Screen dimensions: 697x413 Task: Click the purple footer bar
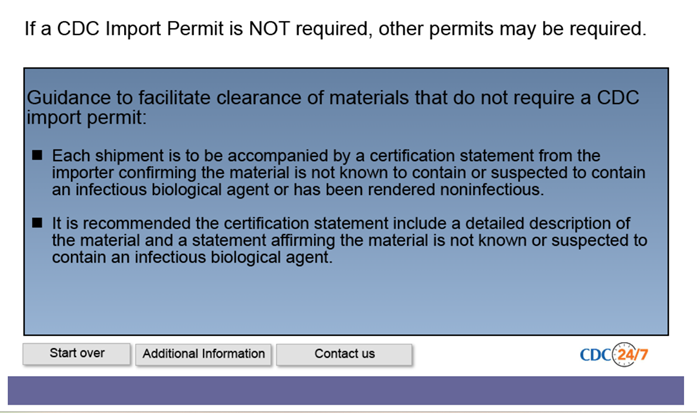(x=346, y=390)
